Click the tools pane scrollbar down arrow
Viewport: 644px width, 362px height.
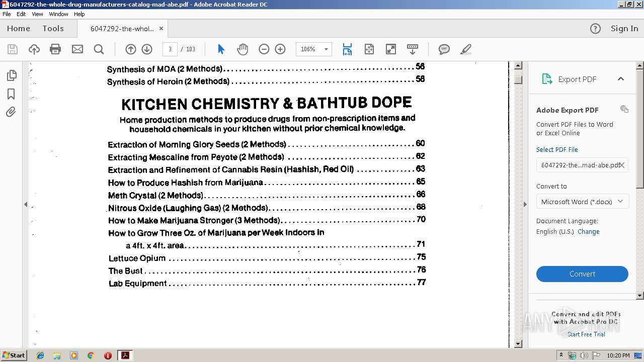(x=640, y=296)
